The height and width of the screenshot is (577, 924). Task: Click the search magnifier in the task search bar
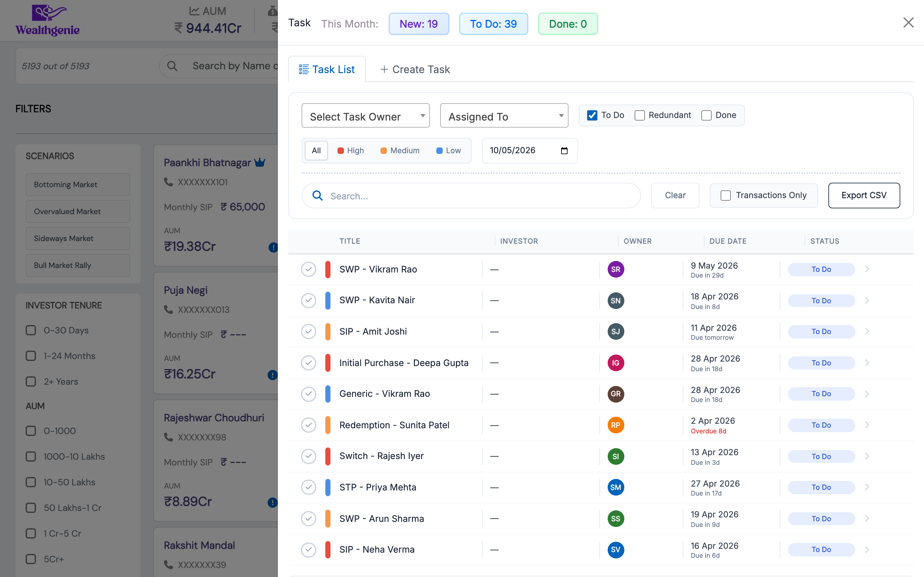click(x=317, y=196)
